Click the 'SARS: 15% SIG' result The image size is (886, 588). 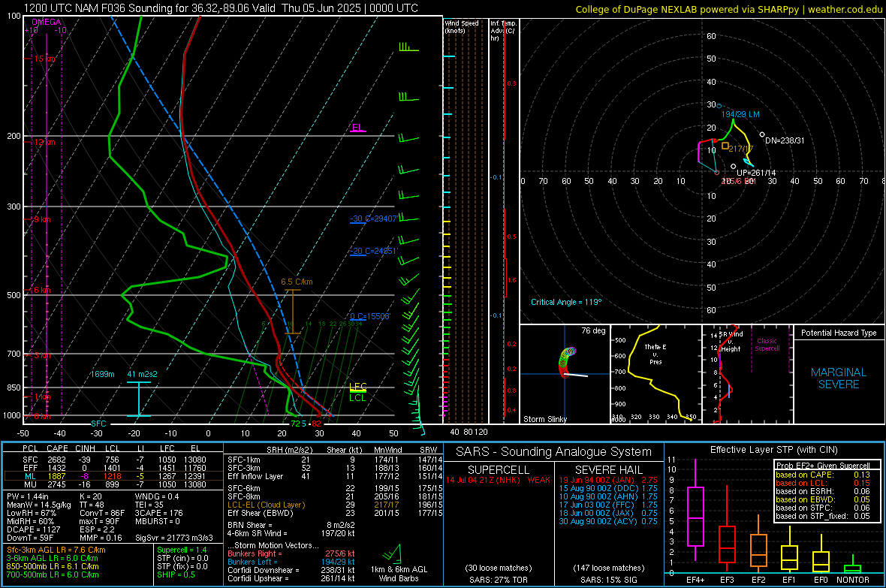608,580
